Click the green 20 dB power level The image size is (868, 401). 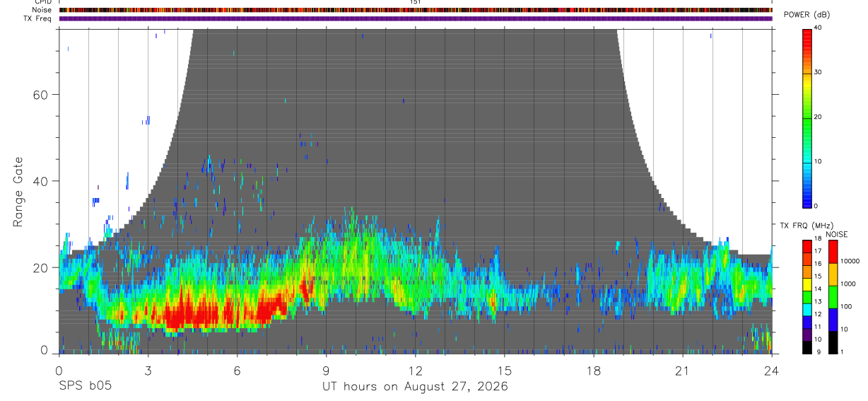point(807,117)
